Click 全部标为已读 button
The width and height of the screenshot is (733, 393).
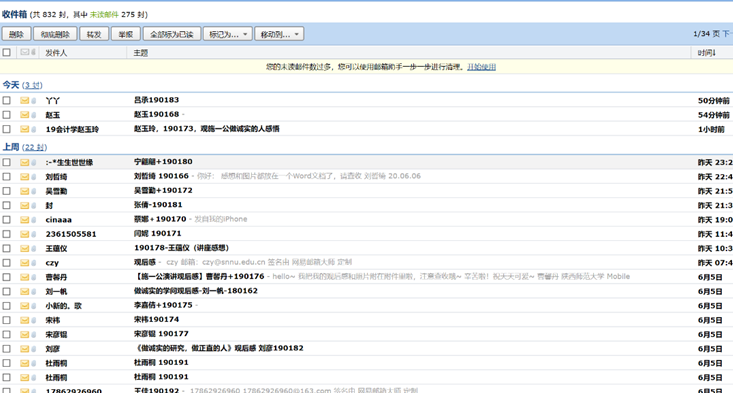point(172,34)
